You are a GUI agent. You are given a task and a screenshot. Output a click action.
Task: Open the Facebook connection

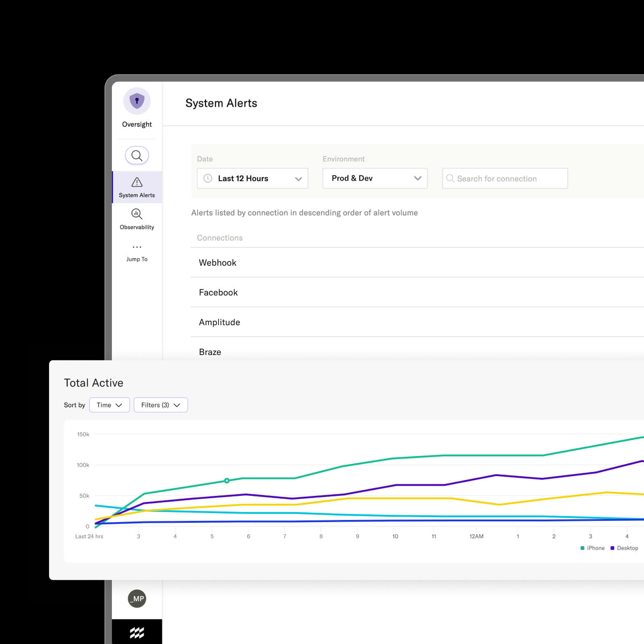218,292
